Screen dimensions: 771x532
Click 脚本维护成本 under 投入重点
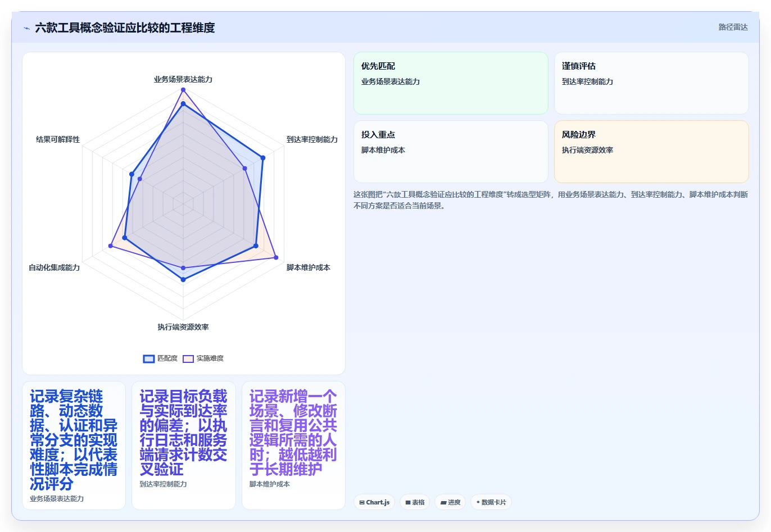[x=383, y=150]
